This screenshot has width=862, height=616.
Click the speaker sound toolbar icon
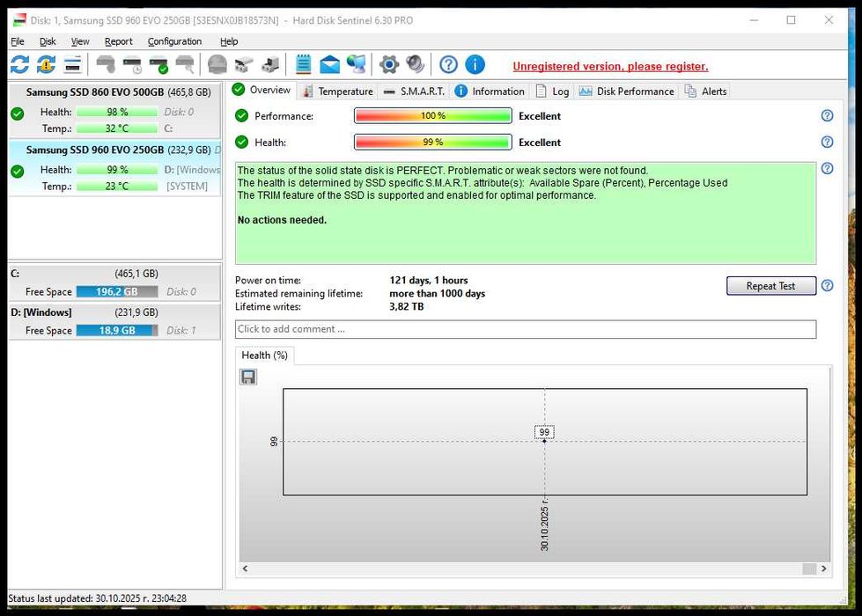[416, 65]
